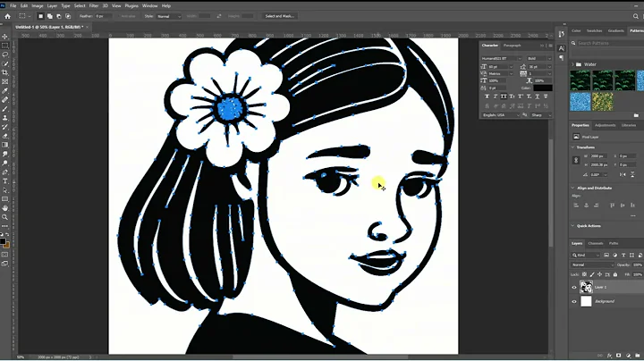
Task: Click the foreground color swatch in toolbox
Action: (x=3, y=240)
